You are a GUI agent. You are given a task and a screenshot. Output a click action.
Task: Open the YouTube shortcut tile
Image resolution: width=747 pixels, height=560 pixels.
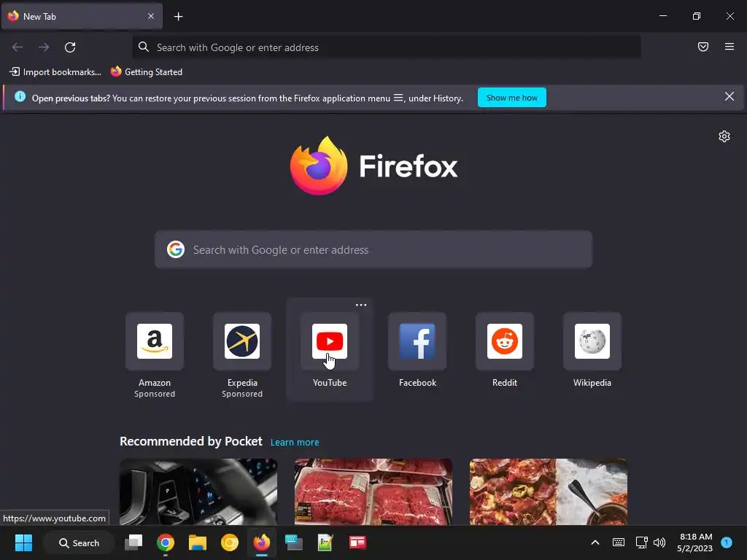[x=330, y=341]
